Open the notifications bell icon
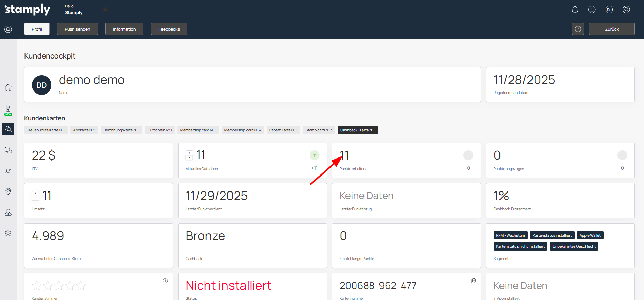Image resolution: width=644 pixels, height=300 pixels. 575,10
